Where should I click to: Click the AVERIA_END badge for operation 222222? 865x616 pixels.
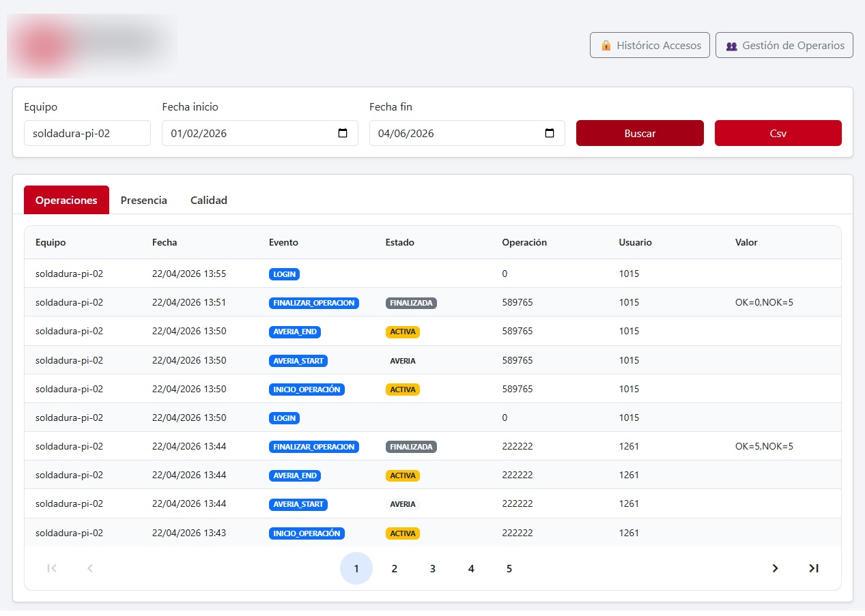(295, 475)
